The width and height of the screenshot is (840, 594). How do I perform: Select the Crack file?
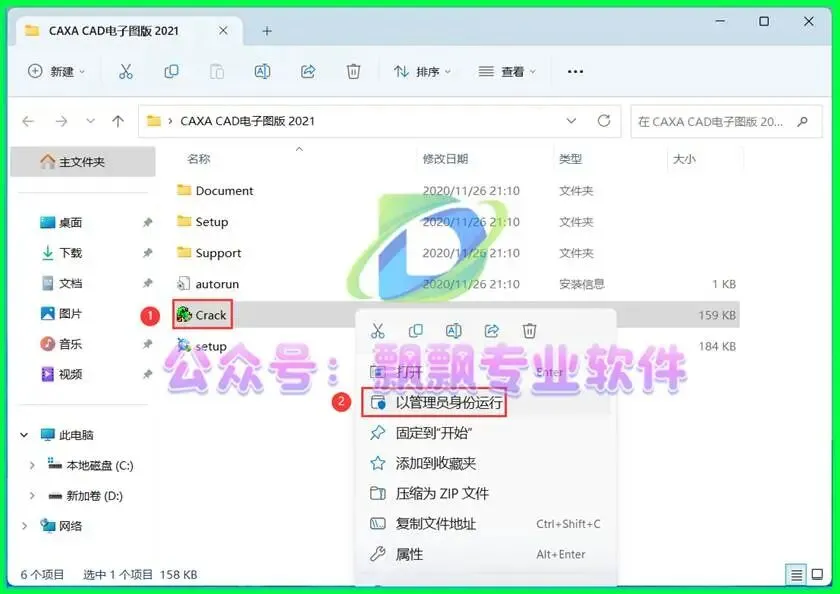pyautogui.click(x=202, y=315)
